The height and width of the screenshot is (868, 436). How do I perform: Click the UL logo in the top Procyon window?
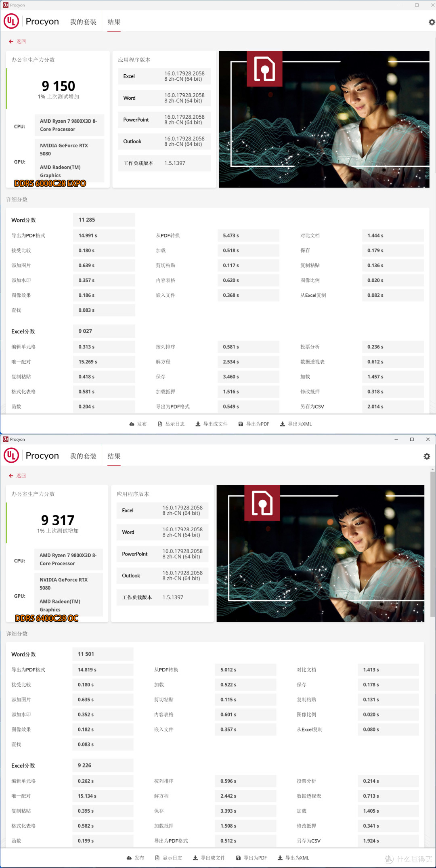pyautogui.click(x=11, y=21)
